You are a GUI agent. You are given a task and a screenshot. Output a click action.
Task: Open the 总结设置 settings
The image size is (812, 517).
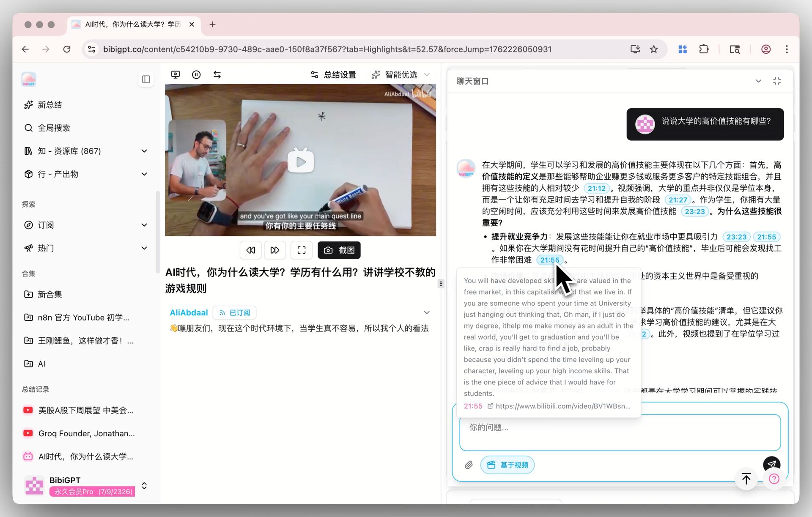pyautogui.click(x=334, y=75)
